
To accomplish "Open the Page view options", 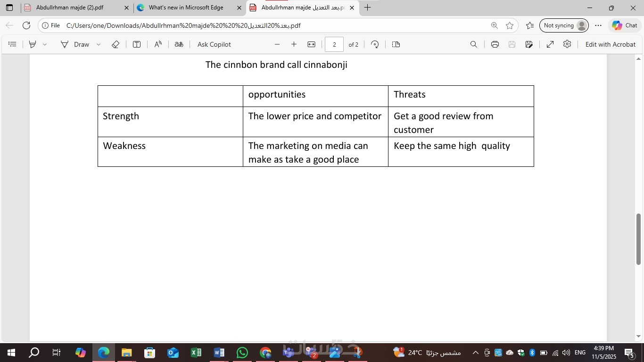I will tap(396, 44).
